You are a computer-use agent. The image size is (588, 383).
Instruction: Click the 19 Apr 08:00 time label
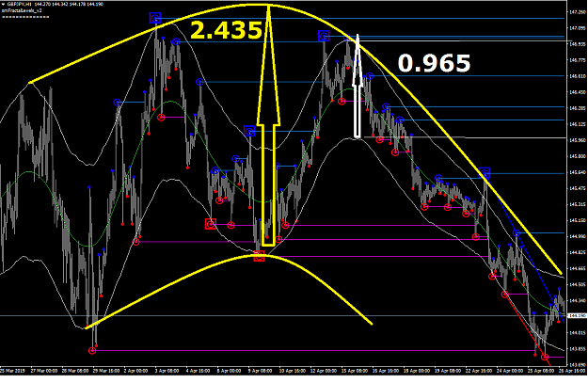click(448, 371)
